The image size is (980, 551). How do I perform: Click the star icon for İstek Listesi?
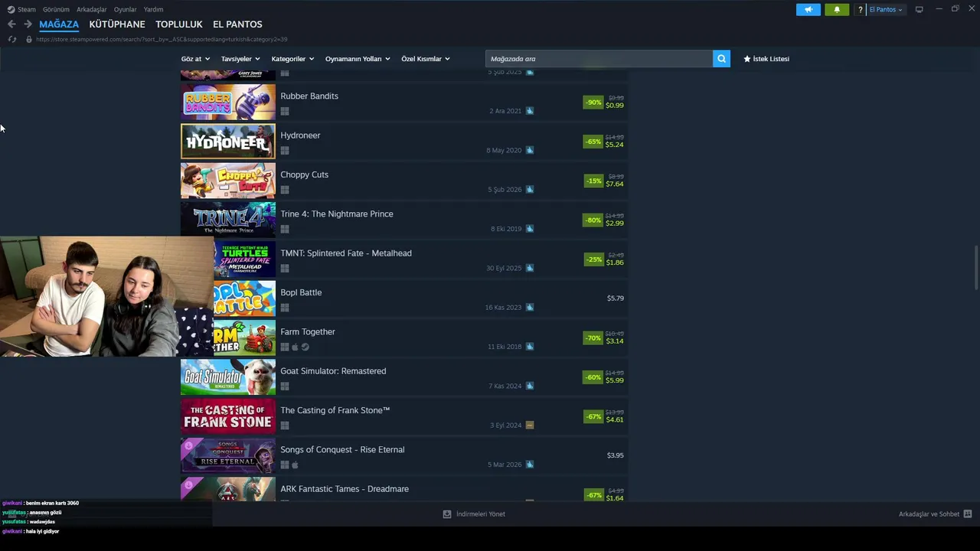tap(747, 59)
